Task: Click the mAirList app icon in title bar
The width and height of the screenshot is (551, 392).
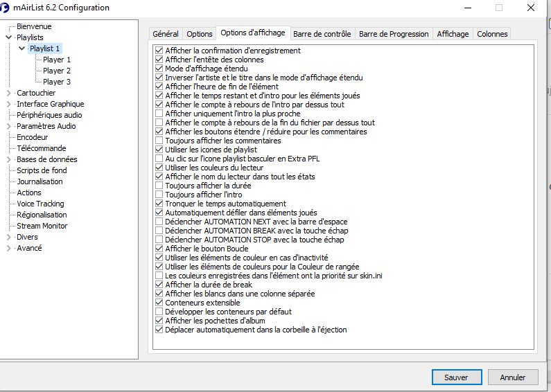Action: [4, 8]
